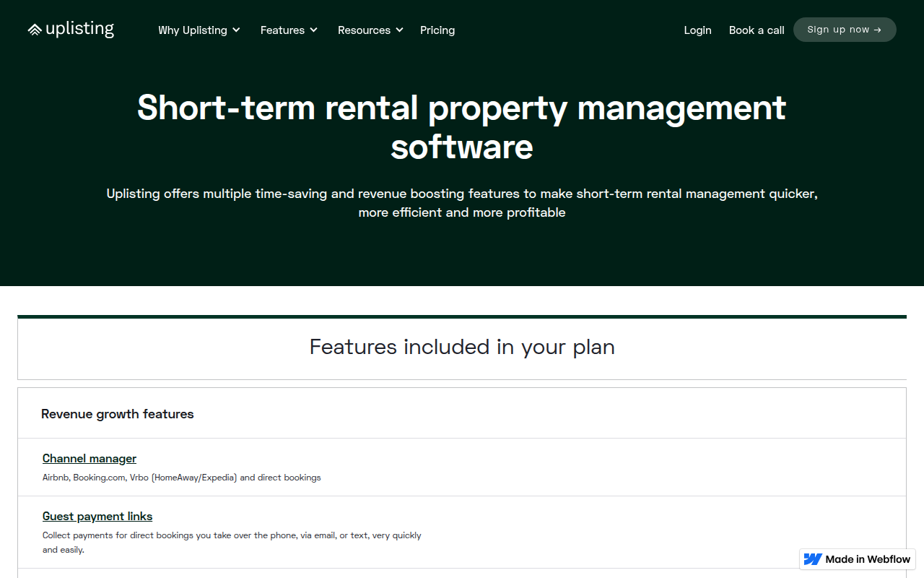Viewport: 924px width, 578px height.
Task: Open the Why Uplisting menu
Action: tap(192, 30)
